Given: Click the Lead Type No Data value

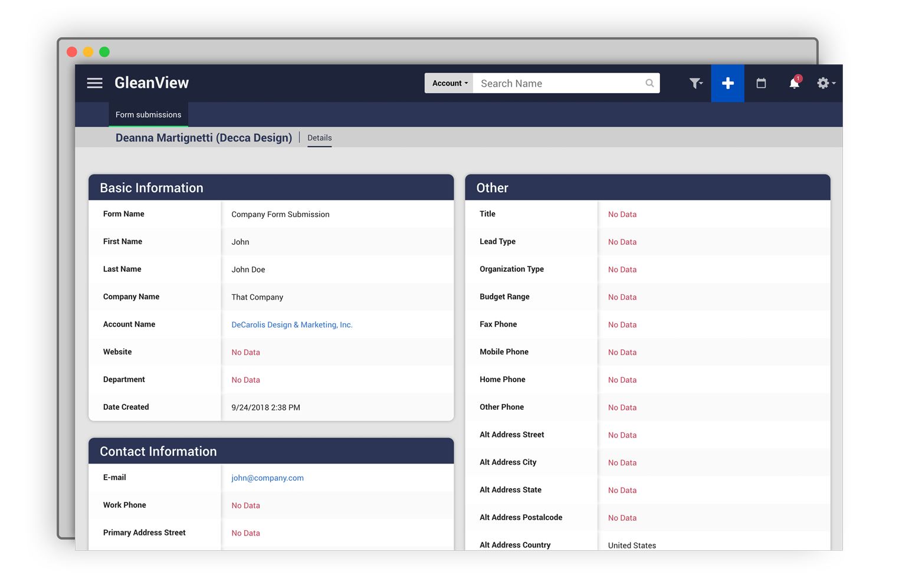Looking at the screenshot, I should click(622, 242).
